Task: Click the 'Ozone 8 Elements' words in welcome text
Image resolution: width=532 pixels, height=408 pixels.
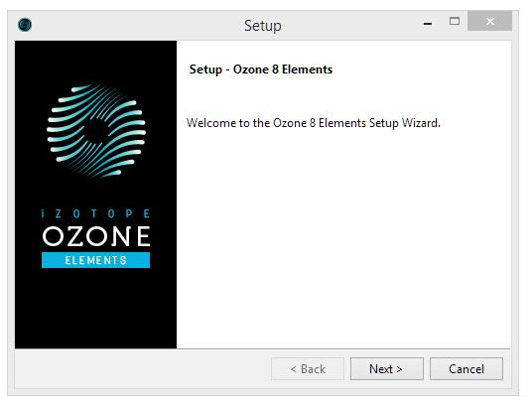Action: [x=320, y=123]
